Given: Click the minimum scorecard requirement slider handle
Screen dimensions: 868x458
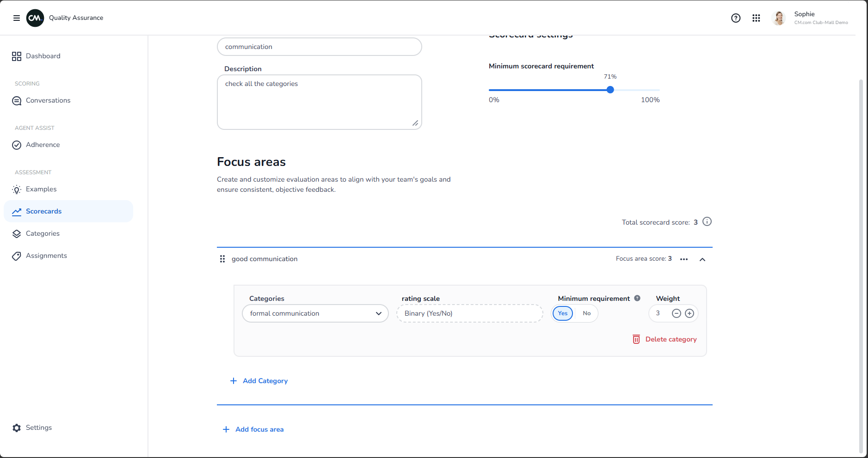Looking at the screenshot, I should pos(610,90).
